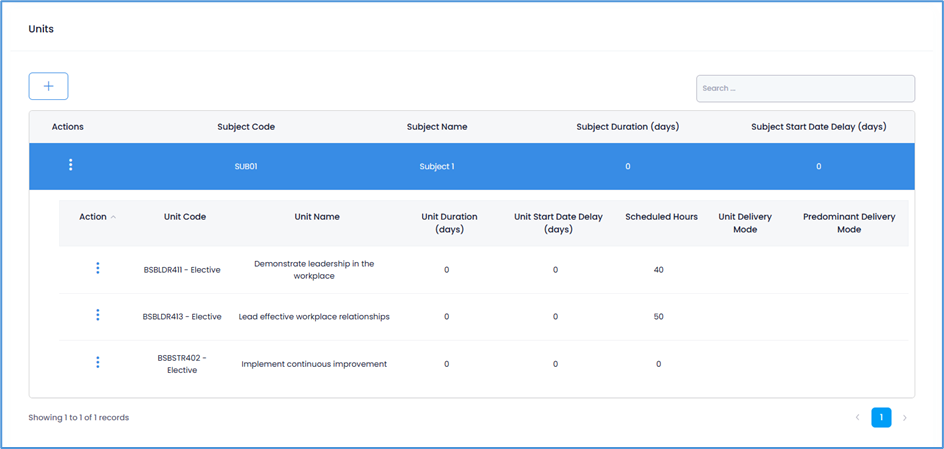Click Subject Start Date Delay header

[x=818, y=127]
